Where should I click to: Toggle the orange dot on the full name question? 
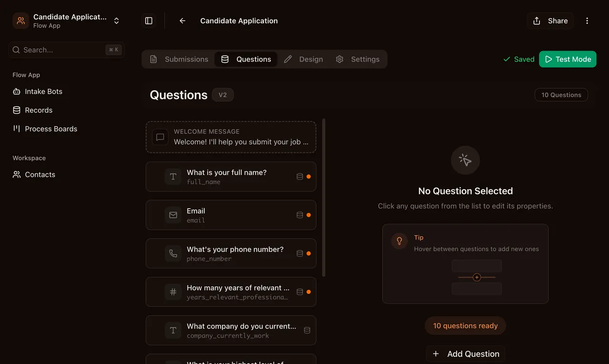click(310, 176)
